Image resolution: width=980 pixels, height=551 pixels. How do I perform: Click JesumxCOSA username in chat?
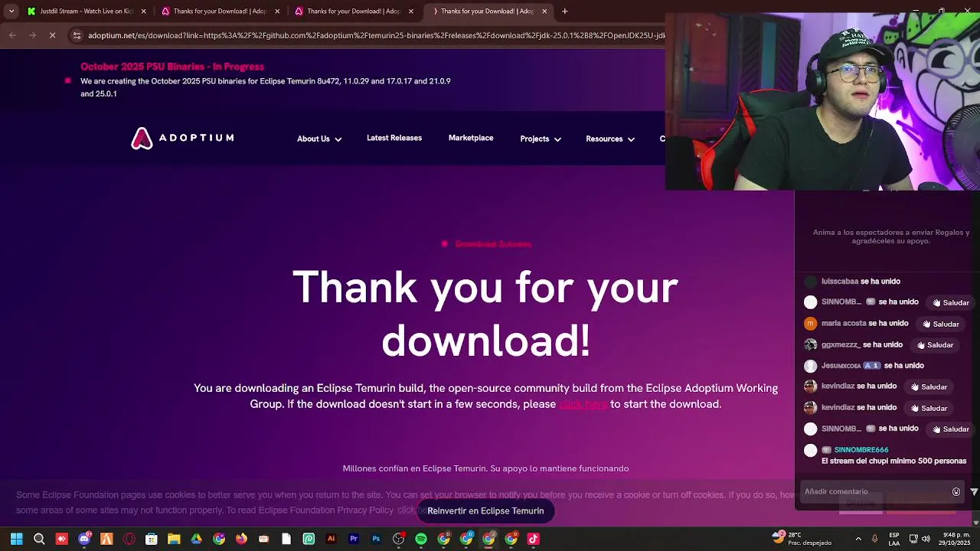tap(841, 366)
